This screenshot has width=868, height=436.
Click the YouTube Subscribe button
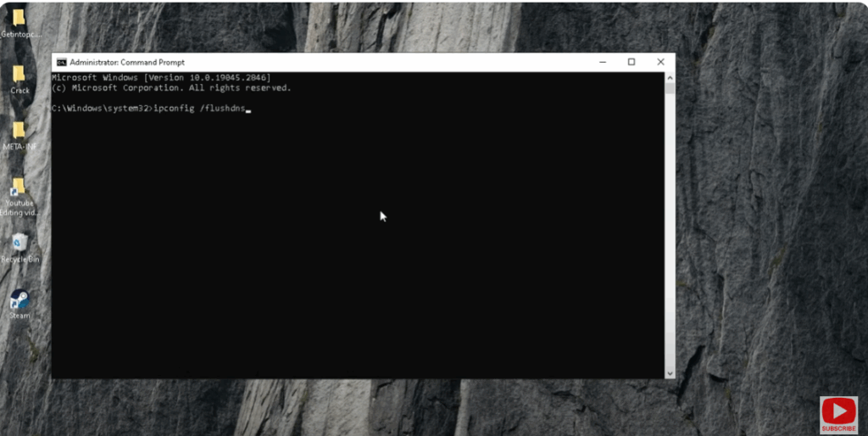(838, 415)
